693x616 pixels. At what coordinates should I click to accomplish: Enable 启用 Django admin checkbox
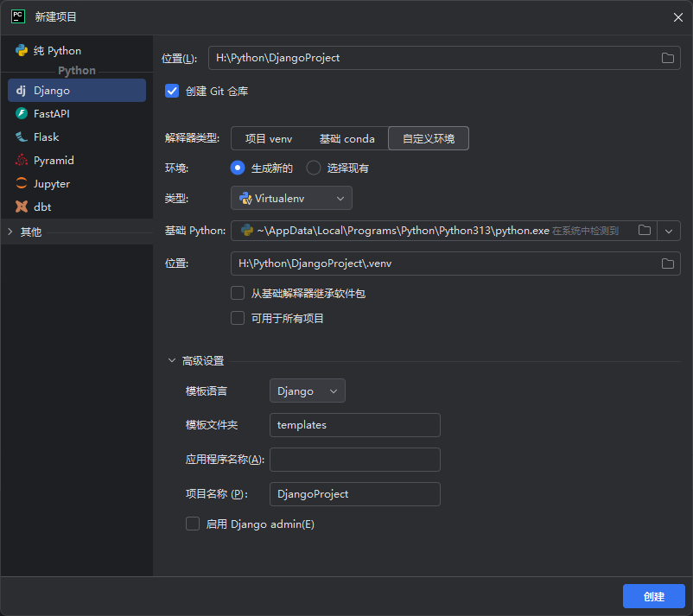tap(193, 524)
